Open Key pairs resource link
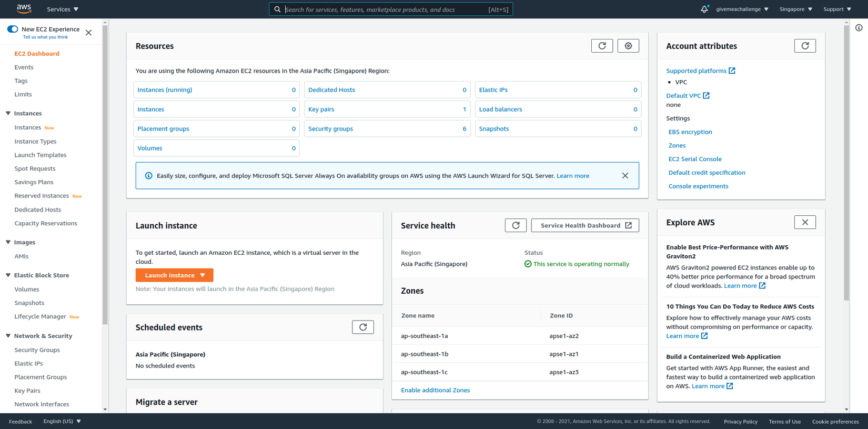 321,109
